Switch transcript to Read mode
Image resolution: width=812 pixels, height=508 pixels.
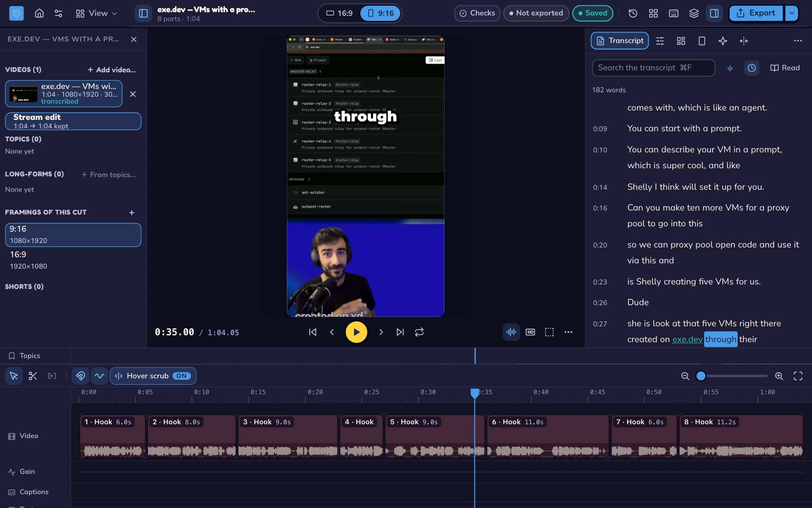[785, 68]
